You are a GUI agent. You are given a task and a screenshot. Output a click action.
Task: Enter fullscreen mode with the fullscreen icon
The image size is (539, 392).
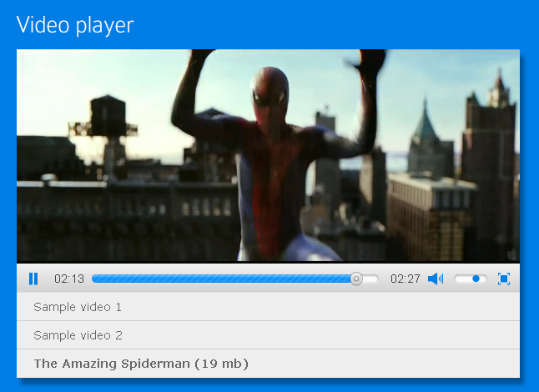click(x=504, y=279)
